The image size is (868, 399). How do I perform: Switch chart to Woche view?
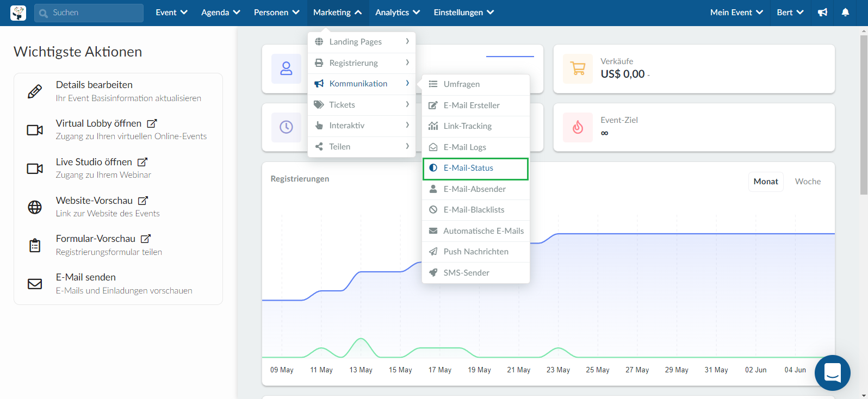(808, 182)
